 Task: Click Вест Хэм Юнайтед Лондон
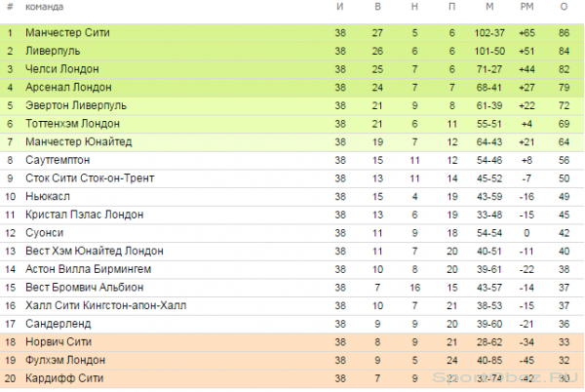click(94, 251)
